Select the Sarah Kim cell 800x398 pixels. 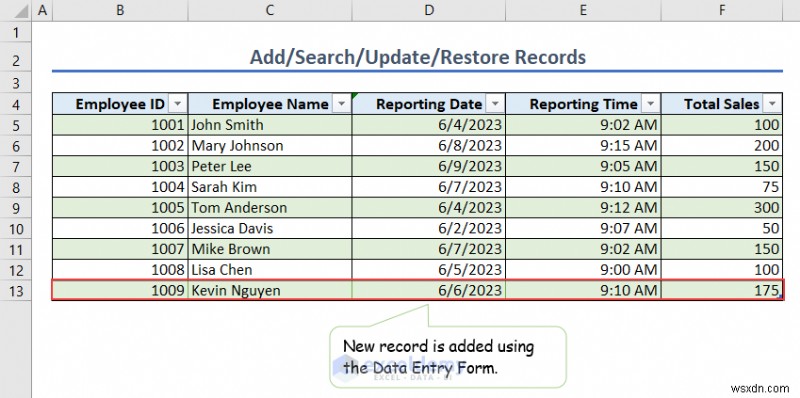click(270, 187)
